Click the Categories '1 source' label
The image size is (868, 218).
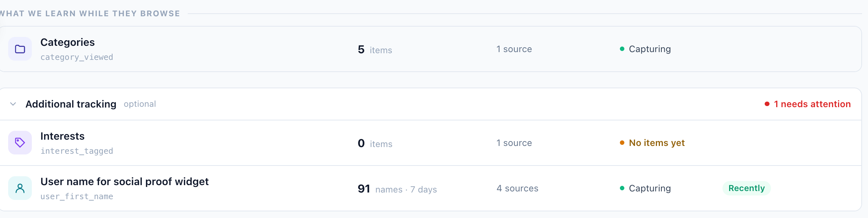514,49
